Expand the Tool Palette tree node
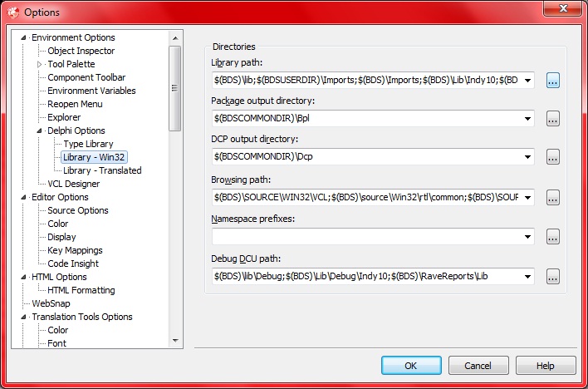This screenshot has width=588, height=389. [x=39, y=64]
